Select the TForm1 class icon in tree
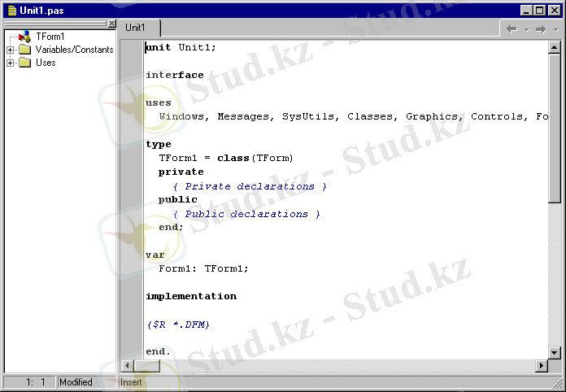Image resolution: width=566 pixels, height=392 pixels. 24,37
